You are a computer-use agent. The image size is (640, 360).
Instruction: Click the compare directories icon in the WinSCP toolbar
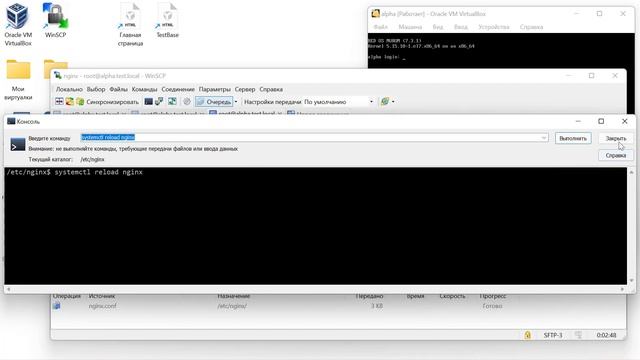pyautogui.click(x=59, y=102)
